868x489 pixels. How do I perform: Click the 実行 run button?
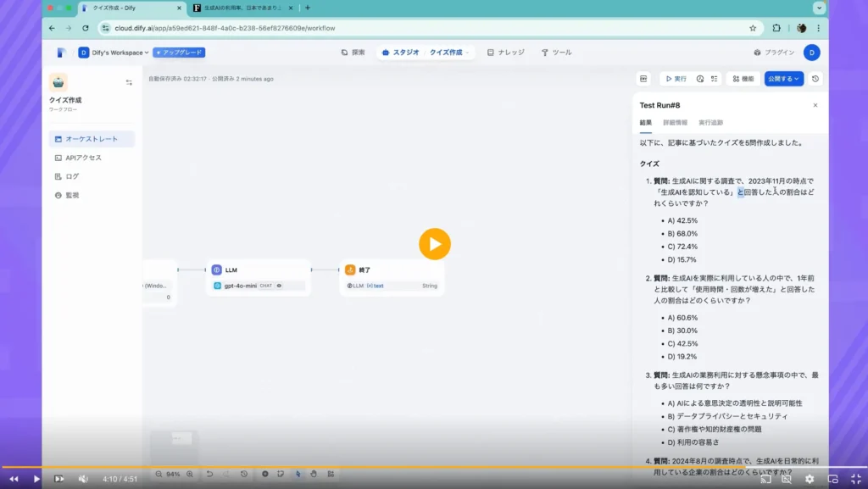[x=675, y=79]
